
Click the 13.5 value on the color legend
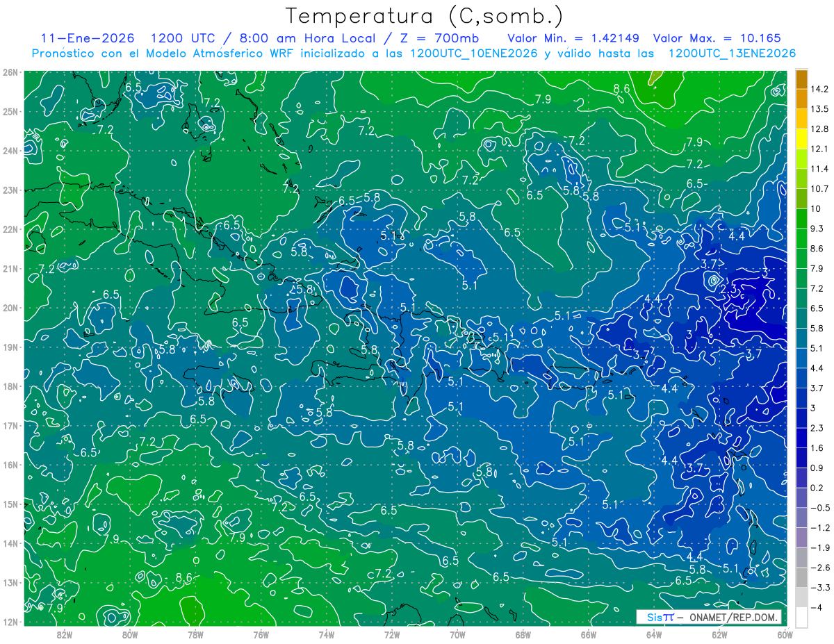pos(820,109)
